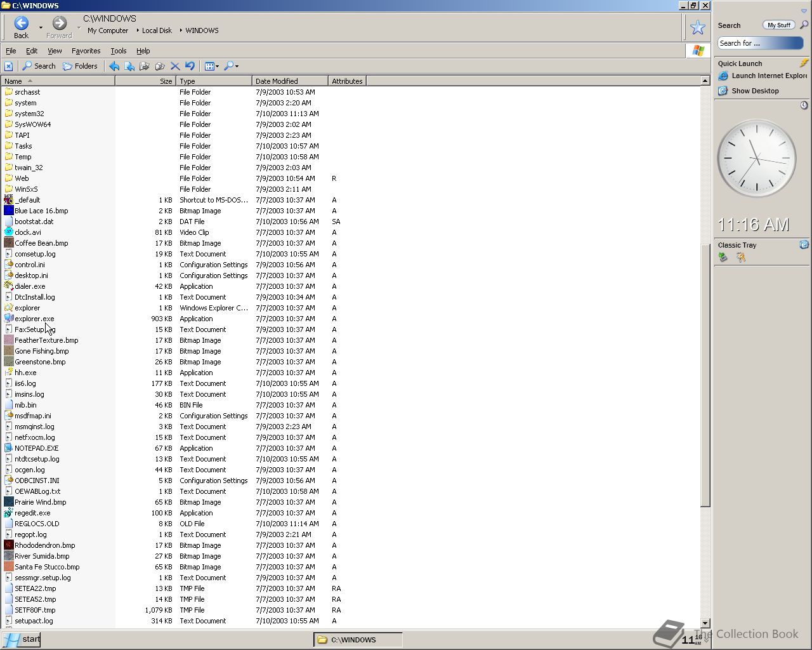Screen dimensions: 812x650
Task: Click the keys tray icon in Classic Tray
Action: (740, 257)
